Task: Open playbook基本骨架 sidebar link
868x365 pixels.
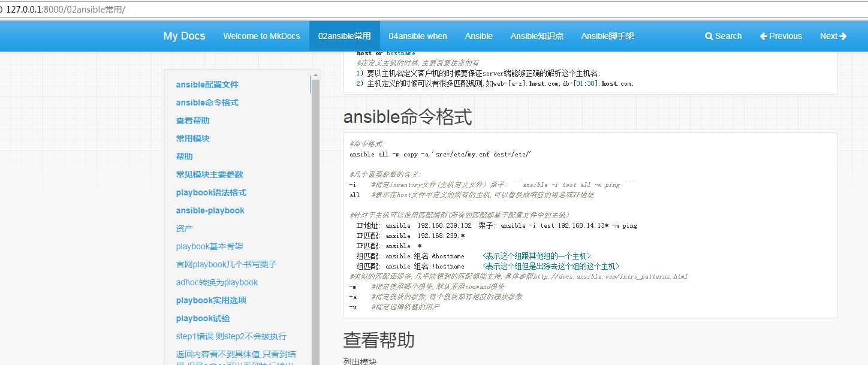Action: coord(209,246)
